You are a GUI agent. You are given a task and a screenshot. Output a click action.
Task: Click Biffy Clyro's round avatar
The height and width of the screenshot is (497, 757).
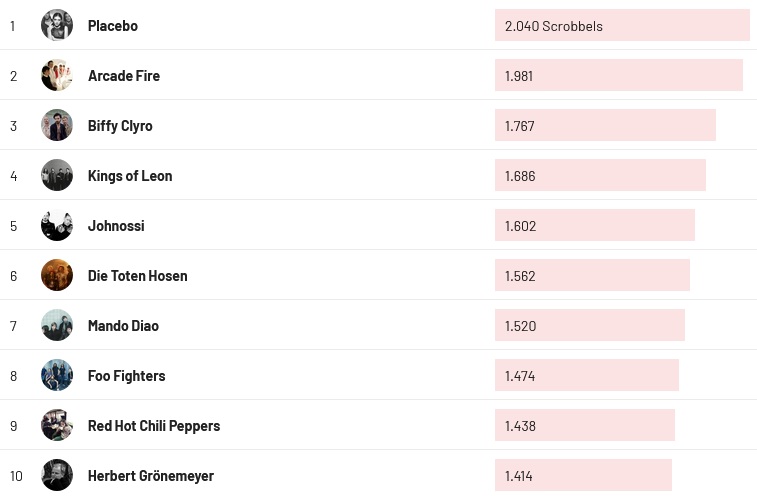(x=57, y=125)
